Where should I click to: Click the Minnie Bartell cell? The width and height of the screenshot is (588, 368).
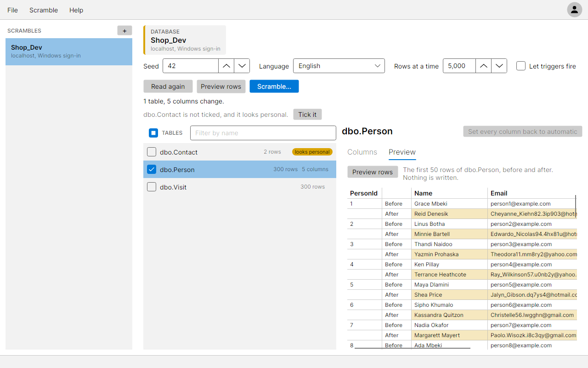449,234
